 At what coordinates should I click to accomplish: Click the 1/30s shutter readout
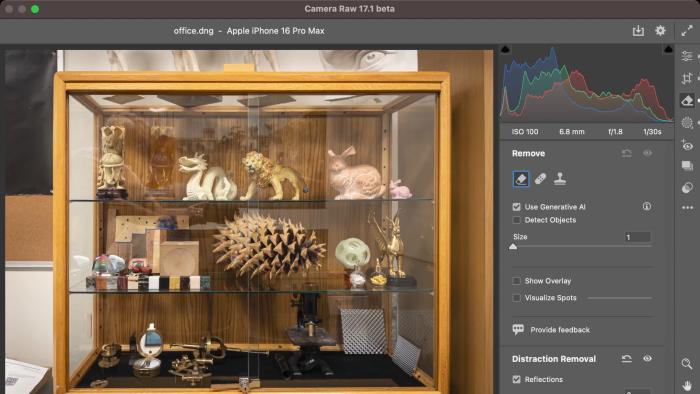pos(652,132)
